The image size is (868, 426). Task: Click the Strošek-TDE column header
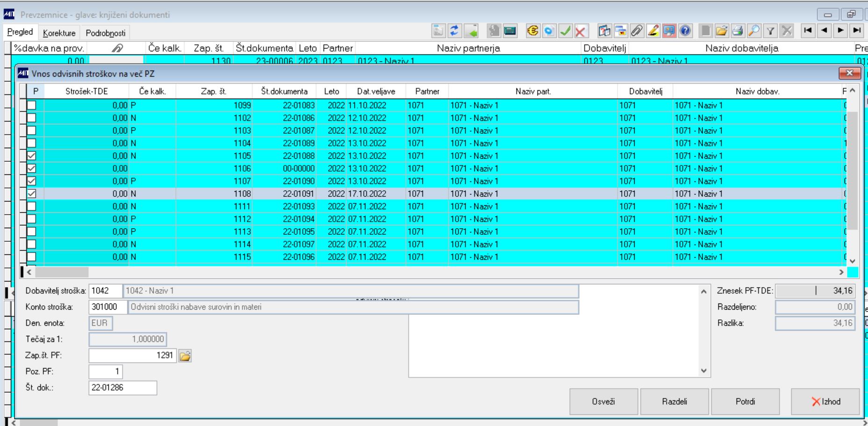pos(86,92)
